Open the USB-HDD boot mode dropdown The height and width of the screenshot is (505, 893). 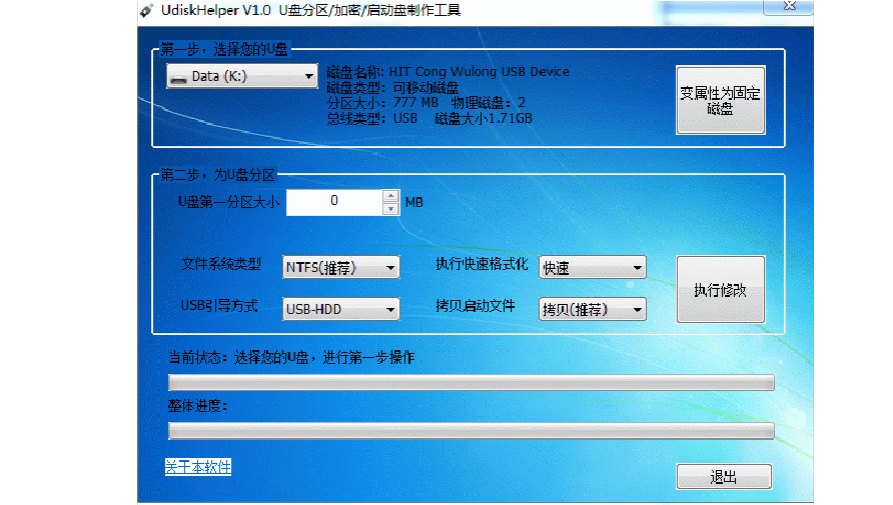[341, 309]
